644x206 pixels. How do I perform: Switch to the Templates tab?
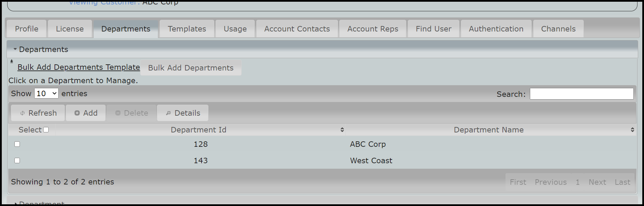[x=186, y=29]
